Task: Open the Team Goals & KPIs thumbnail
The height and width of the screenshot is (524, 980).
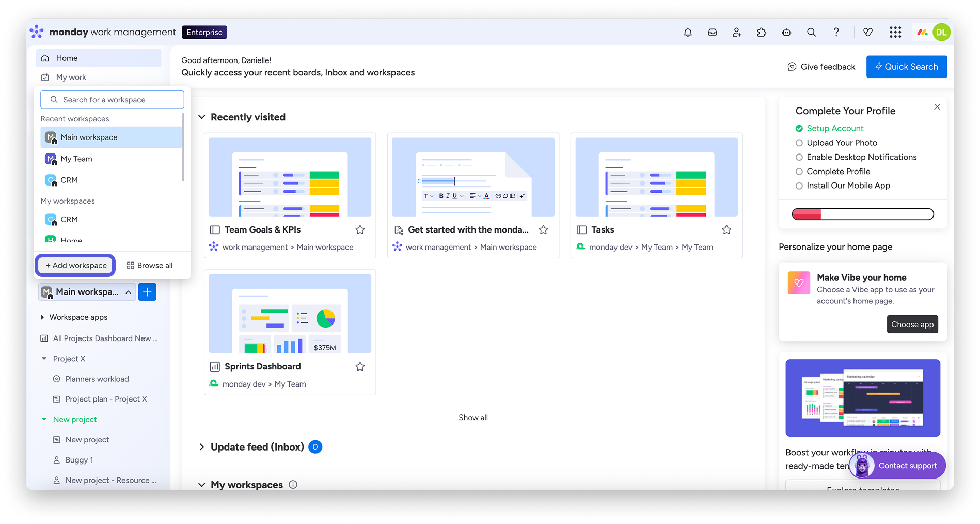Action: pyautogui.click(x=290, y=177)
